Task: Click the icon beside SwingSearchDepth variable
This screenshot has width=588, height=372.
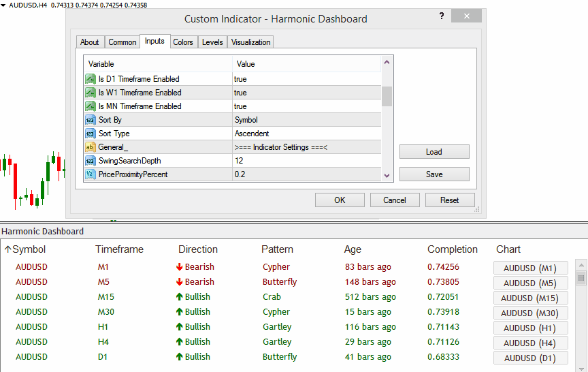Action: pos(90,161)
